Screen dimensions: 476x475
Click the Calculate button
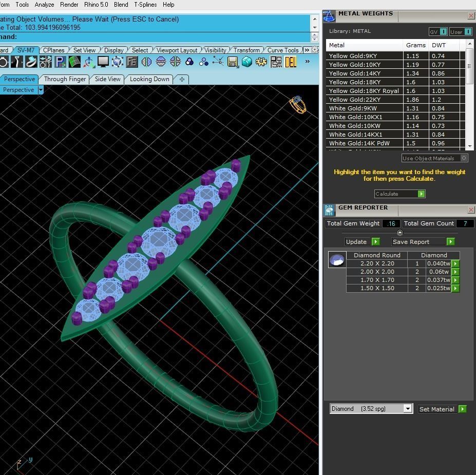pyautogui.click(x=400, y=194)
